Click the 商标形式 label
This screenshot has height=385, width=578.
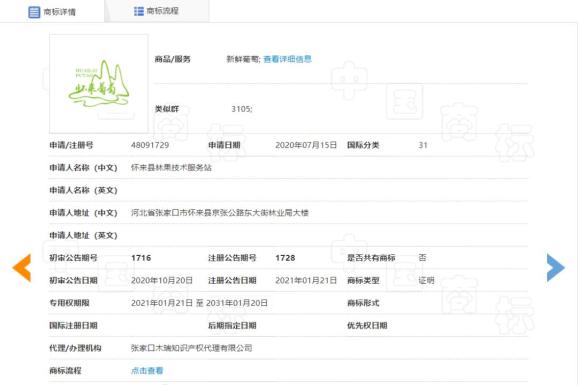(x=363, y=303)
